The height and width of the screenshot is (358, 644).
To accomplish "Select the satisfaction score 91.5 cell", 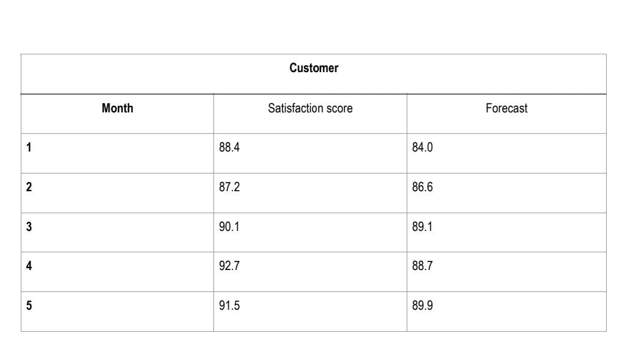I will [x=310, y=312].
